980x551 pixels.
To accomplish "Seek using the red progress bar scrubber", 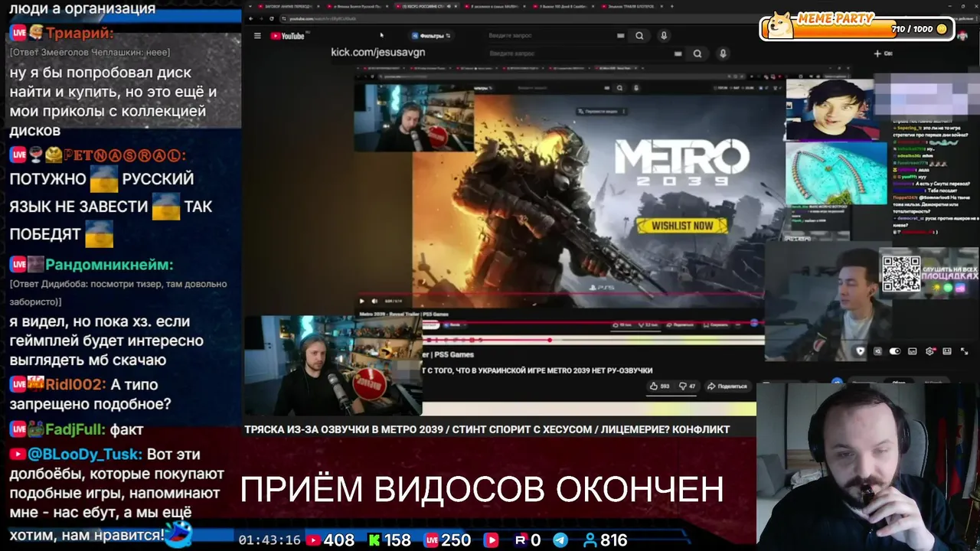I will point(550,340).
